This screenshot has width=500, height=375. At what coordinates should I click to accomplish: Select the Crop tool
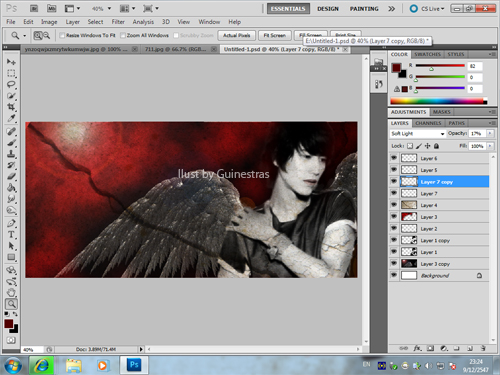(11, 107)
